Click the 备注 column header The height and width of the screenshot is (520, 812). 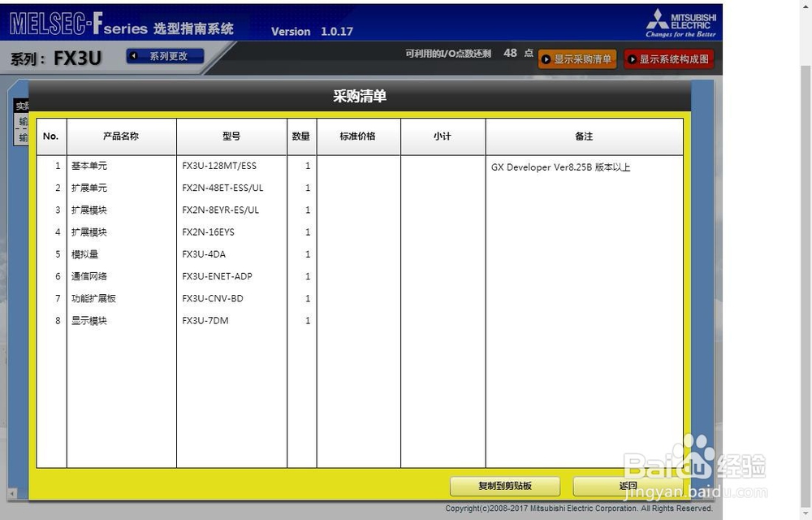point(584,136)
